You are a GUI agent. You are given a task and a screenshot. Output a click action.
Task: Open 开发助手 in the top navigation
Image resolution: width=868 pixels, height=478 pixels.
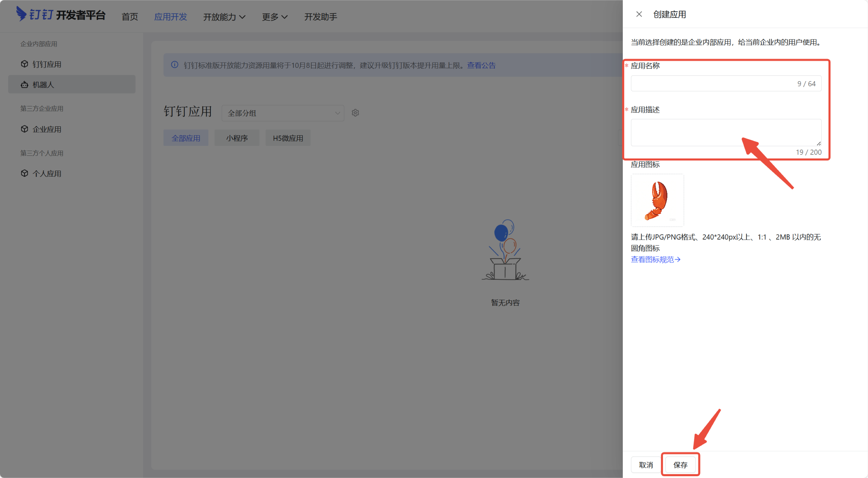320,17
